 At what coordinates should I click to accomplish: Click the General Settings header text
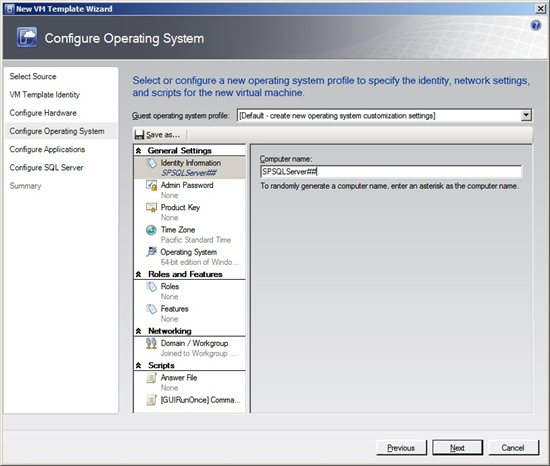(x=180, y=151)
